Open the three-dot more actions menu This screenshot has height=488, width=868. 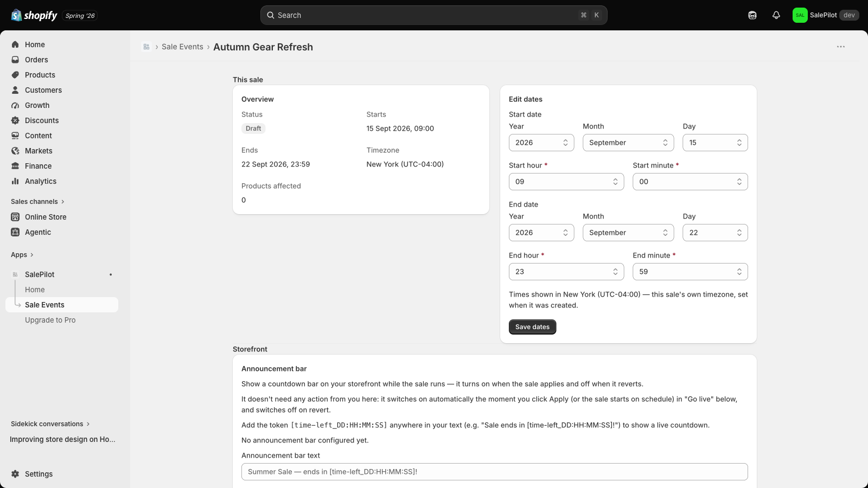point(841,47)
